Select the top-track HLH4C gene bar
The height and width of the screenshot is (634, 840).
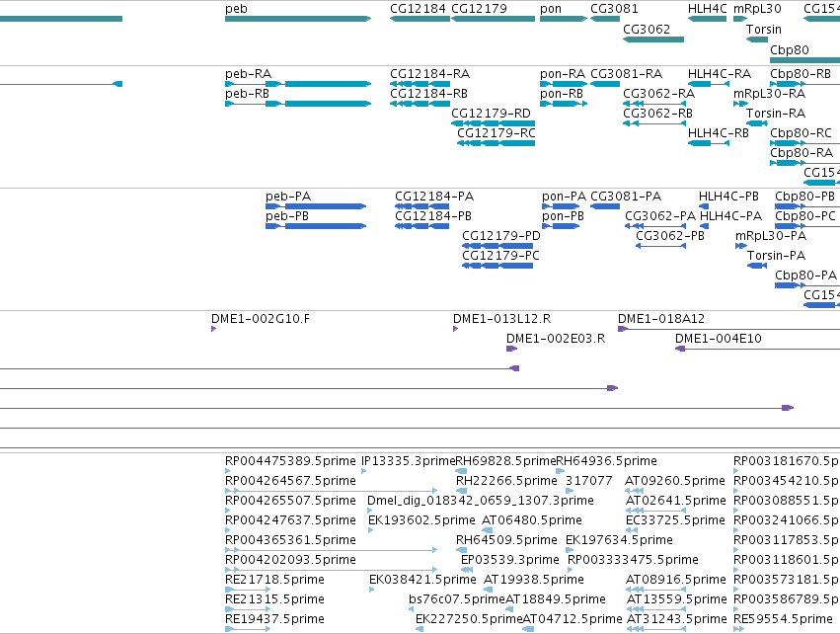point(707,19)
